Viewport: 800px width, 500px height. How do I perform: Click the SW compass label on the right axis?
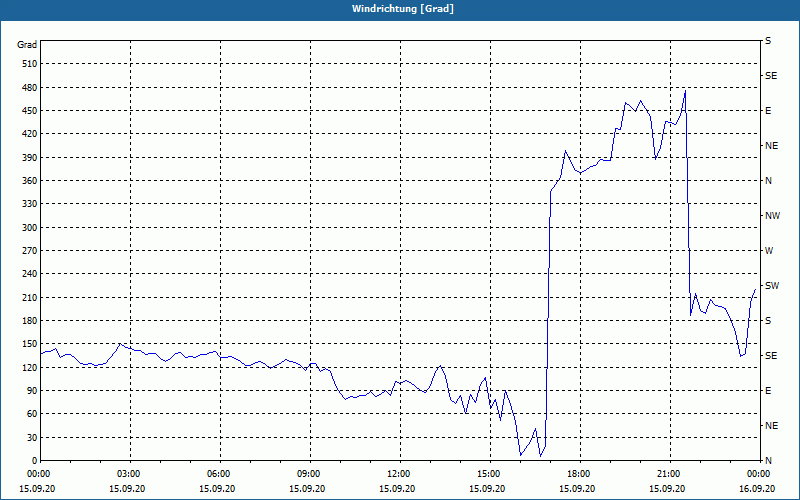pyautogui.click(x=772, y=286)
